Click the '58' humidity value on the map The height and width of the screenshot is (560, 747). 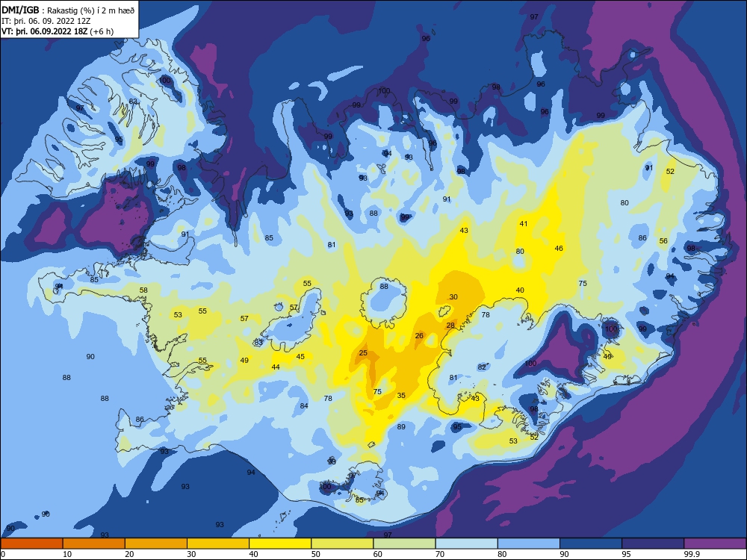143,290
